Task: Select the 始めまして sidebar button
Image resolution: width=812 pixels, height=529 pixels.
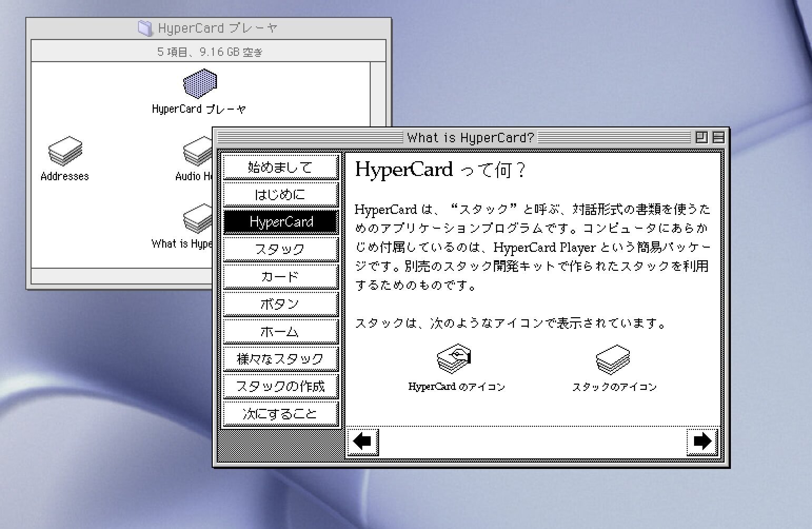Action: [x=280, y=167]
